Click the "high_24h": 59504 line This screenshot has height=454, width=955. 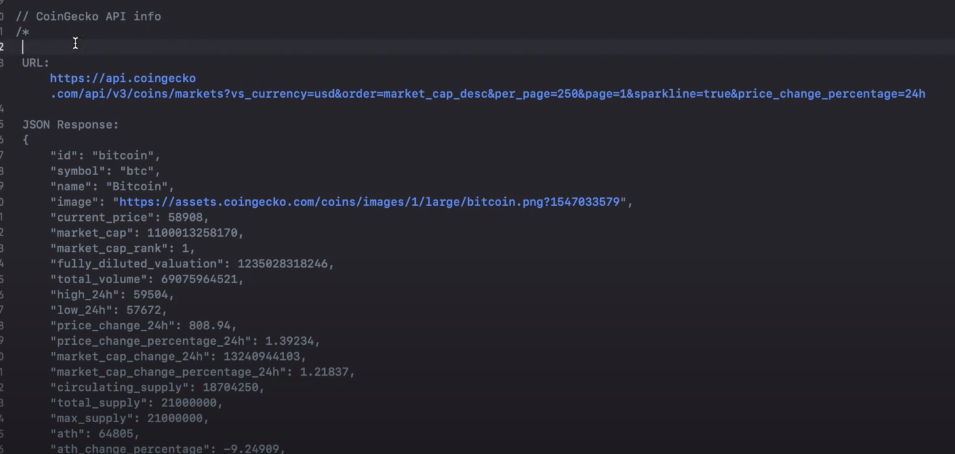point(113,295)
